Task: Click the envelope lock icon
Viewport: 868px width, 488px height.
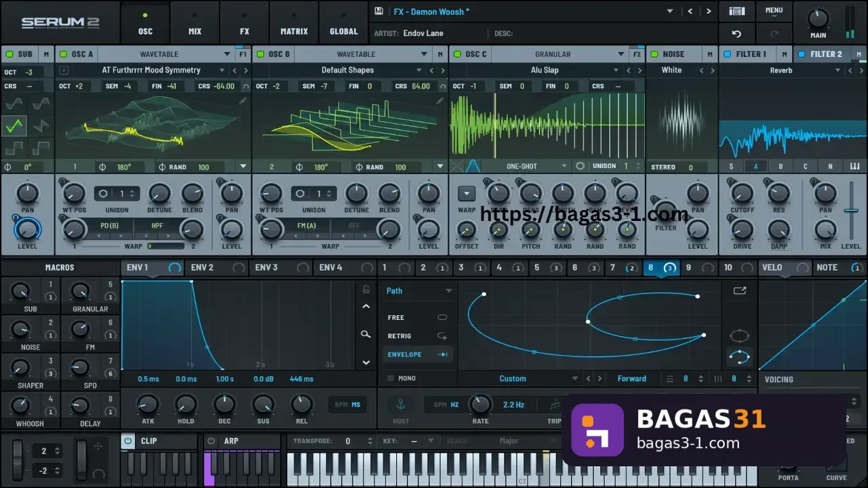Action: click(366, 289)
